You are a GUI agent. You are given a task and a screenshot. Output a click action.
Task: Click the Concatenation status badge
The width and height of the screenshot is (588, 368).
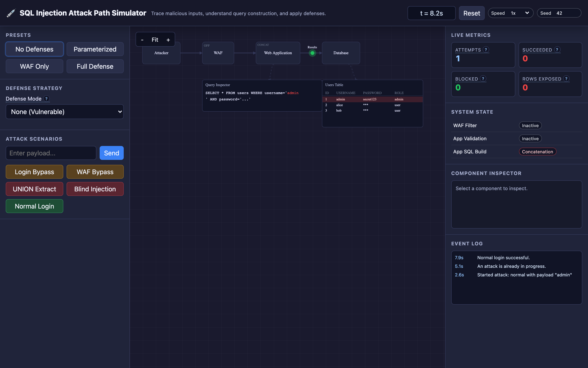537,152
